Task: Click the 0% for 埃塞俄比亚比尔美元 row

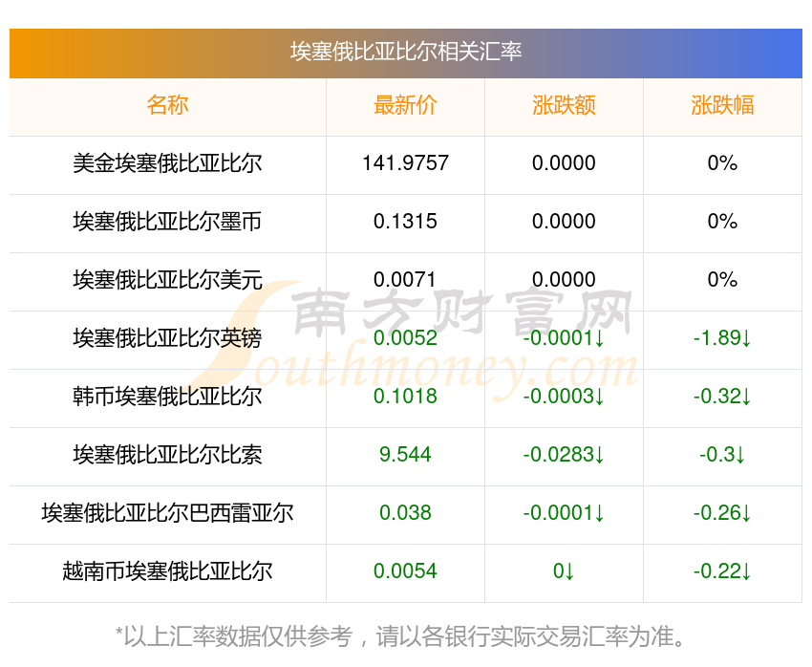Action: pos(722,280)
